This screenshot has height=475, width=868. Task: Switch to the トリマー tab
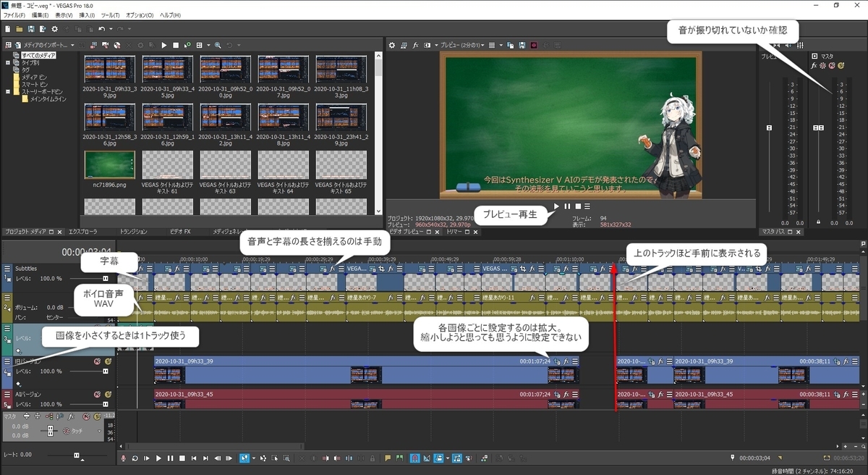(454, 232)
